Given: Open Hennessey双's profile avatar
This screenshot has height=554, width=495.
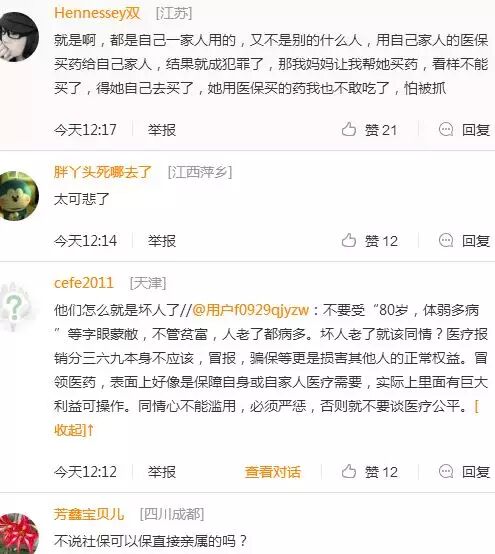Looking at the screenshot, I should [x=18, y=36].
